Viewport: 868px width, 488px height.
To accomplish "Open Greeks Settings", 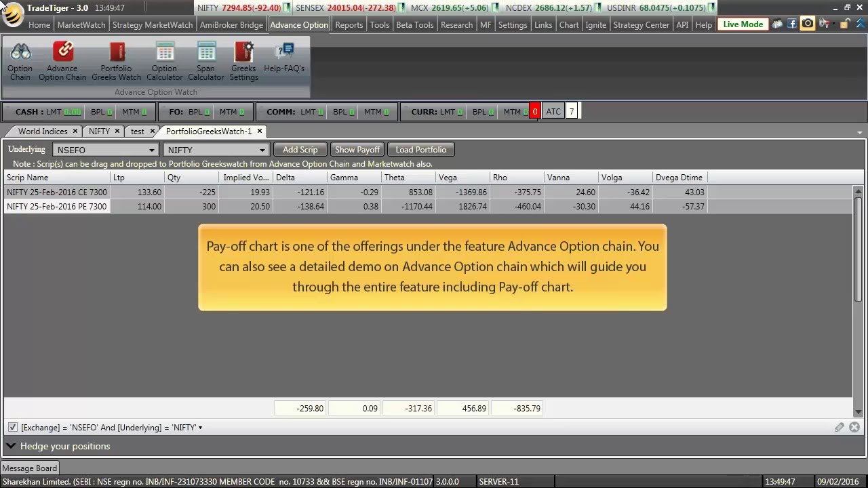I will (x=243, y=61).
